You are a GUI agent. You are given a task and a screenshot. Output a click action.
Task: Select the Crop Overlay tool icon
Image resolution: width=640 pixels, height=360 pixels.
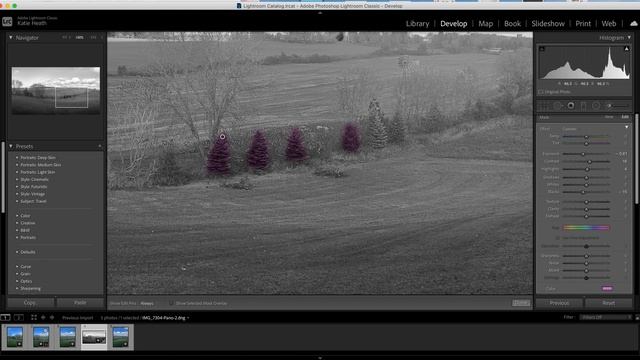(544, 106)
